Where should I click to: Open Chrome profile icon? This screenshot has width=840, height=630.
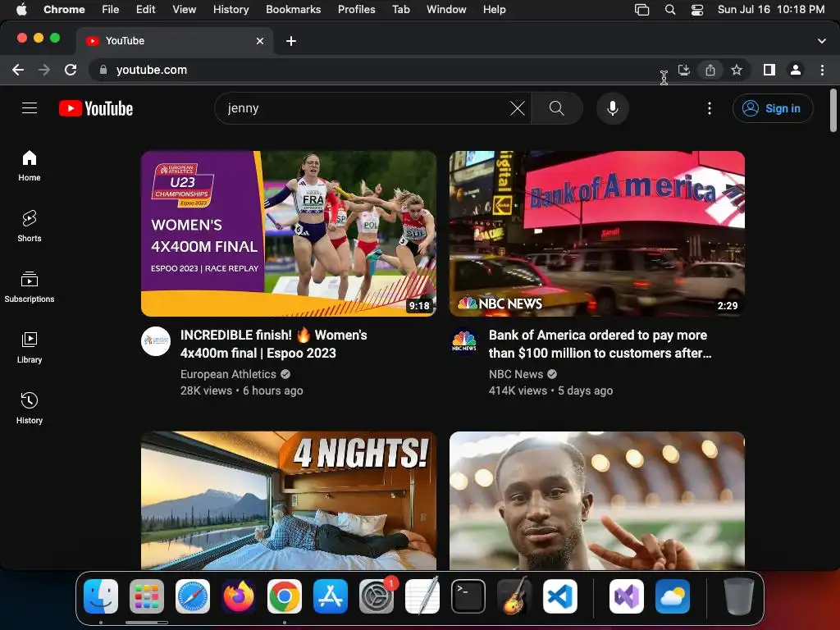click(796, 70)
